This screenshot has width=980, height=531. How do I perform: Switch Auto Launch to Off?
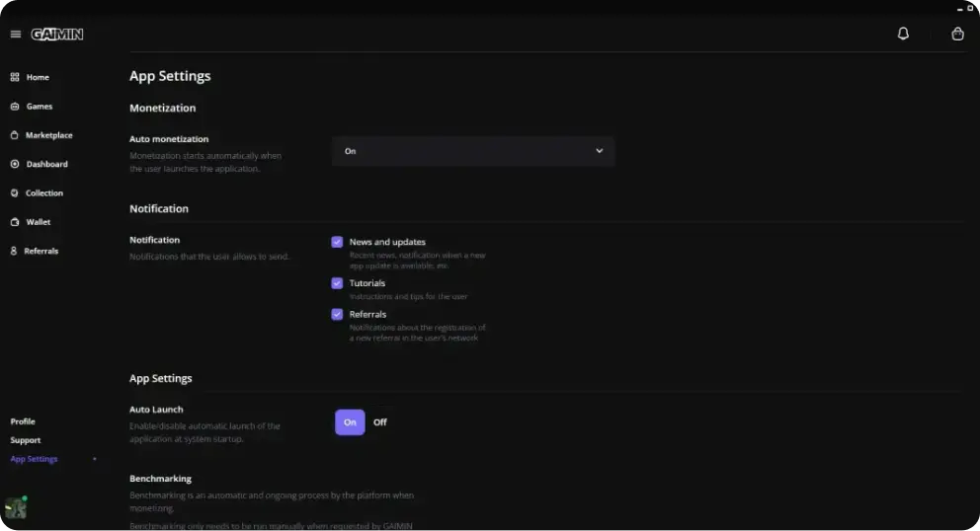(380, 422)
